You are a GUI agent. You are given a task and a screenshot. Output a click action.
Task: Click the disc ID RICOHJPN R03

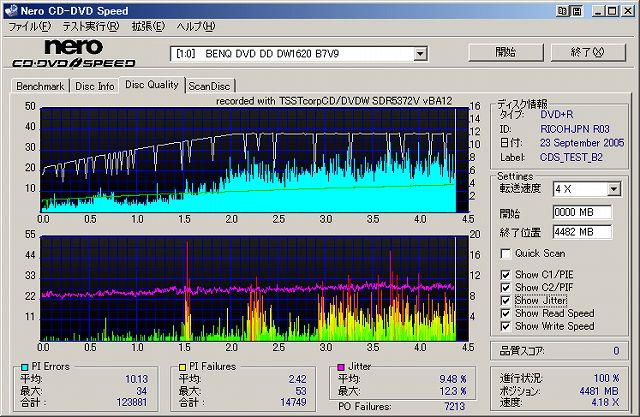575,129
